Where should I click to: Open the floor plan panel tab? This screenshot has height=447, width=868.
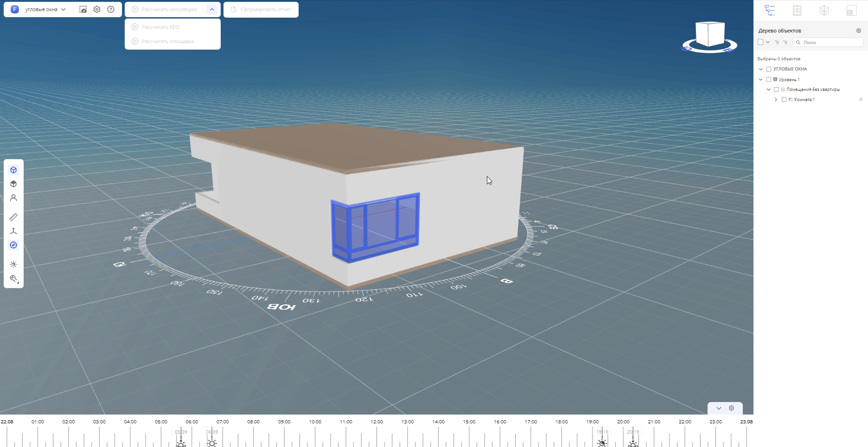(851, 10)
